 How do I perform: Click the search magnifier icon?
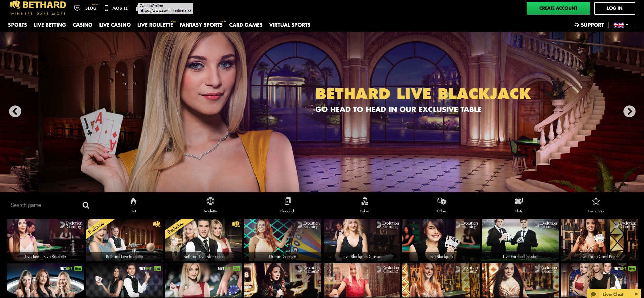click(x=86, y=205)
